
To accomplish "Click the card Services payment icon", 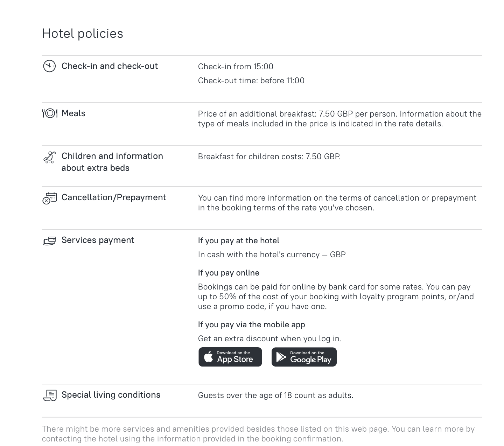I will (x=49, y=241).
